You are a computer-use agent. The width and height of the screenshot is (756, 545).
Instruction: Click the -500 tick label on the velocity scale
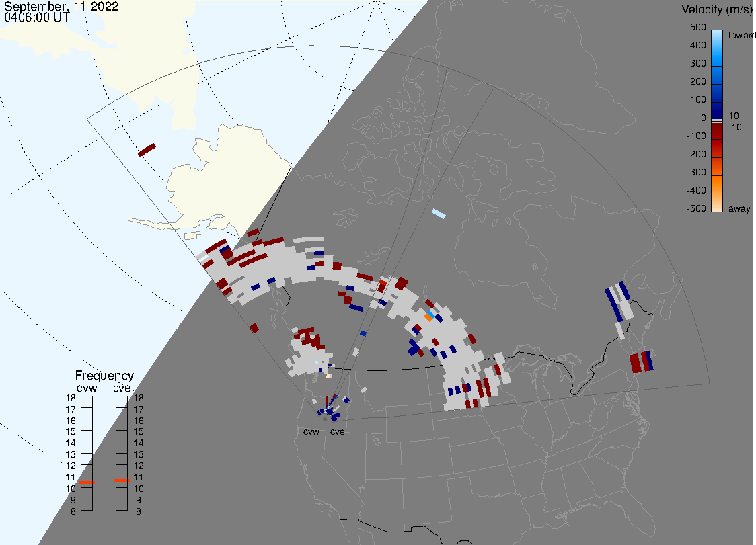(696, 208)
